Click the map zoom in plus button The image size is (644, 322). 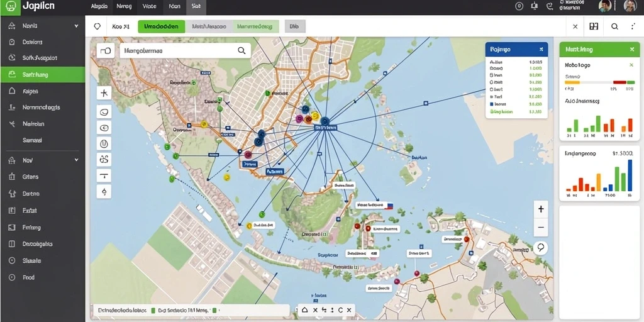pos(541,209)
